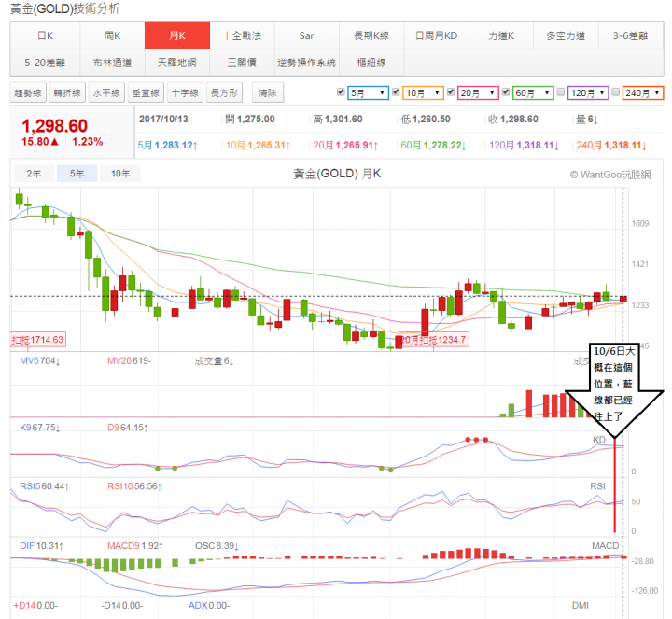
Task: Select the highlighted 月K tab
Action: pyautogui.click(x=177, y=35)
